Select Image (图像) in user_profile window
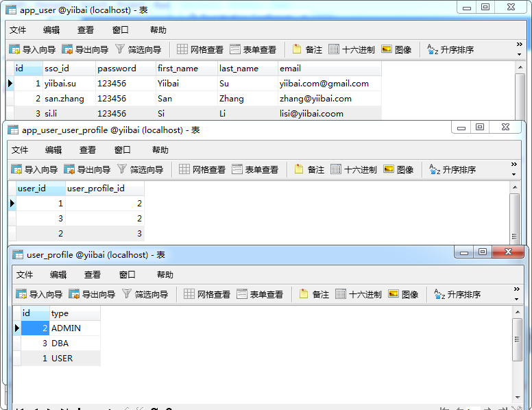This screenshot has width=532, height=410. [403, 294]
